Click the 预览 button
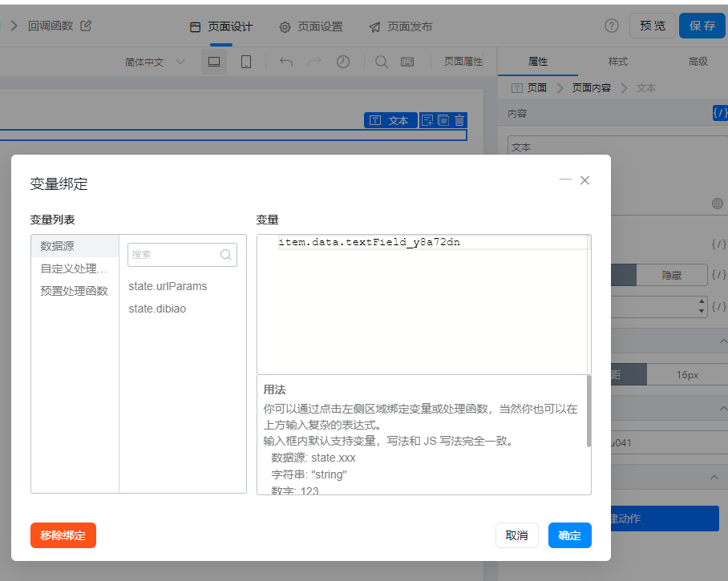The image size is (728, 581). point(653,26)
